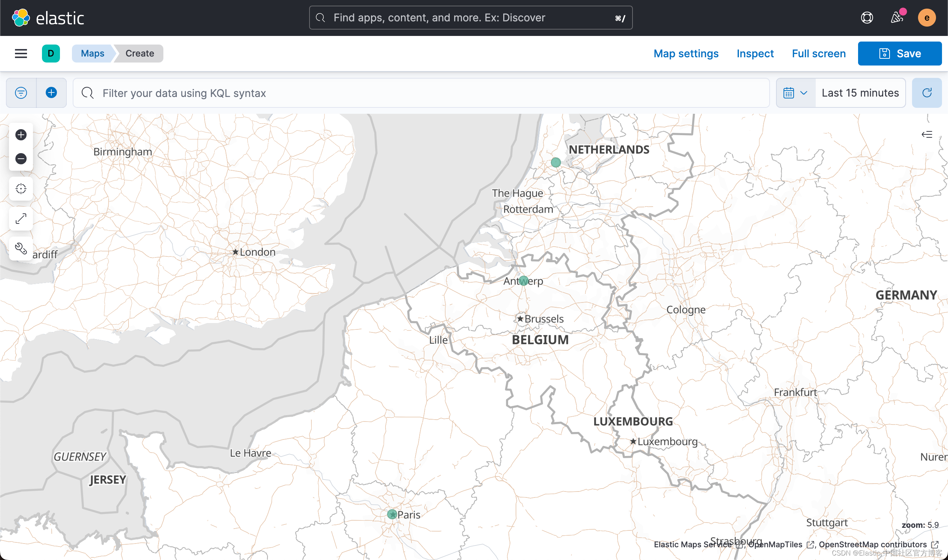948x560 pixels.
Task: Open Map settings
Action: click(x=686, y=54)
